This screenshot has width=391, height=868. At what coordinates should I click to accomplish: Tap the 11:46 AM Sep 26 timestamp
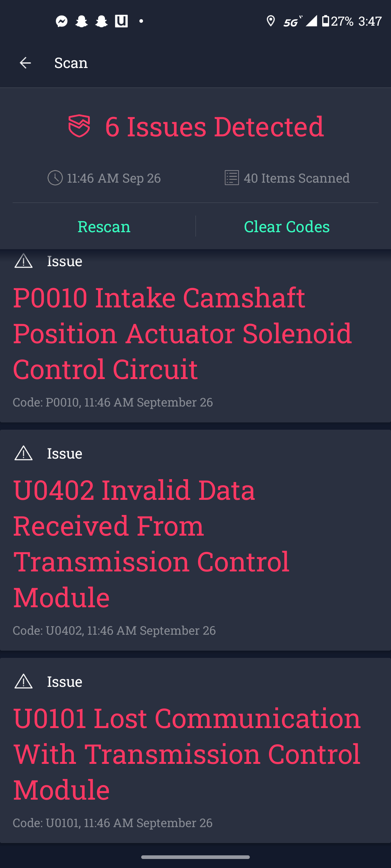tap(114, 178)
